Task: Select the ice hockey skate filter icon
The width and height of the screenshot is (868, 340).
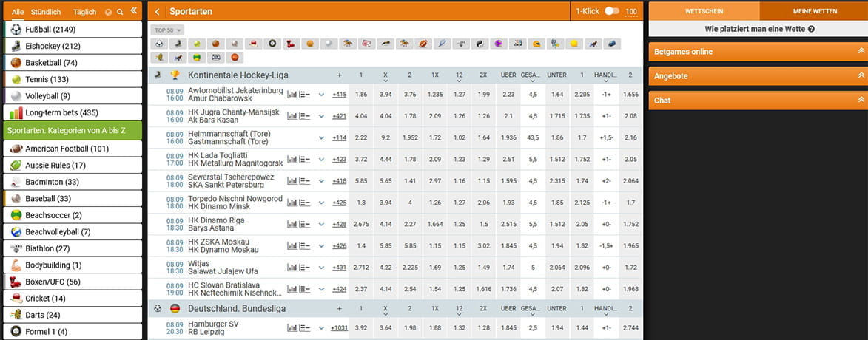Action: pos(178,44)
